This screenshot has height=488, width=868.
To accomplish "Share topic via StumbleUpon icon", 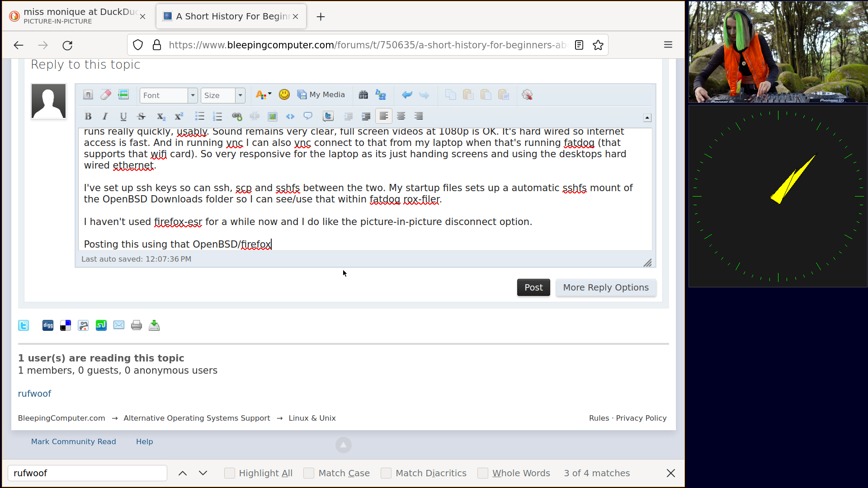I will click(x=101, y=325).
